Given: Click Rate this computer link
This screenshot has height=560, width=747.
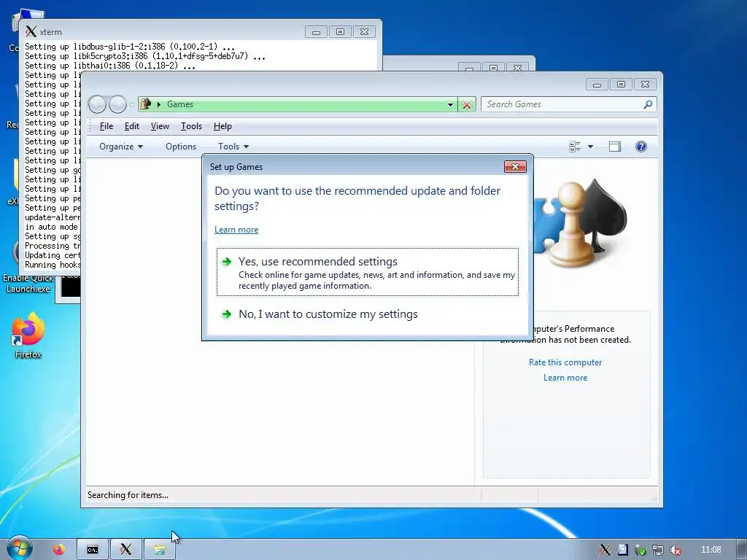Looking at the screenshot, I should (565, 362).
